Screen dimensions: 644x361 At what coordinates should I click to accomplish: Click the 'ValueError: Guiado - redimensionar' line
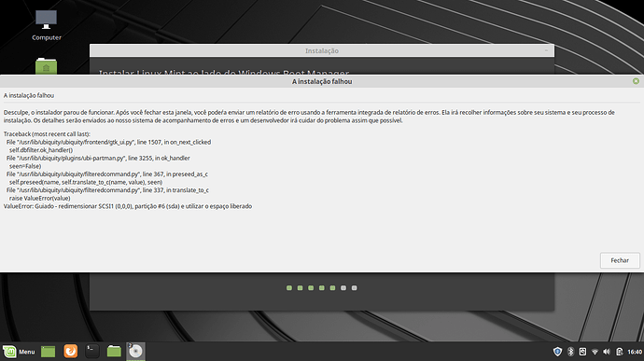(x=128, y=206)
